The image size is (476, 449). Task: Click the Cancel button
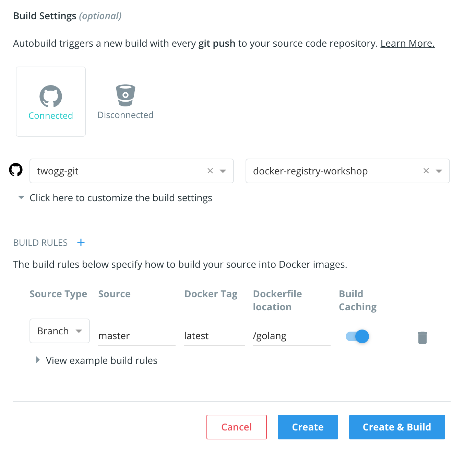[x=237, y=427]
